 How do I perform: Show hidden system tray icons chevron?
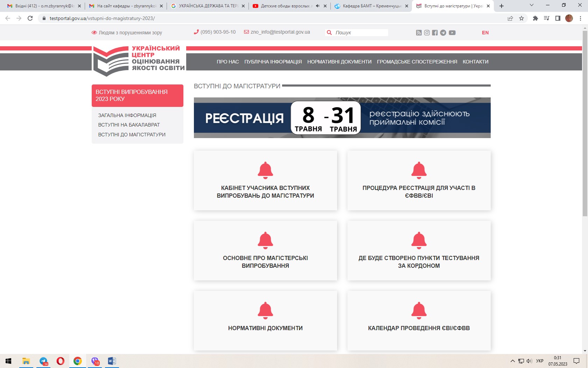tap(513, 361)
